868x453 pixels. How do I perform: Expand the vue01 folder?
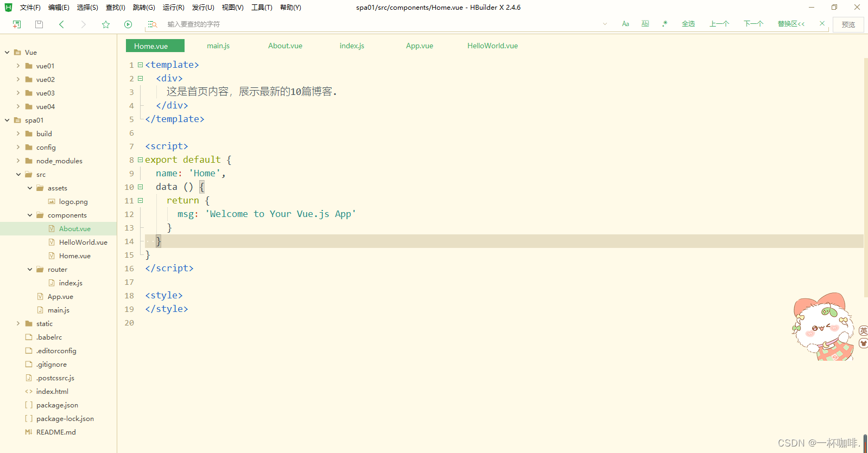pyautogui.click(x=18, y=66)
